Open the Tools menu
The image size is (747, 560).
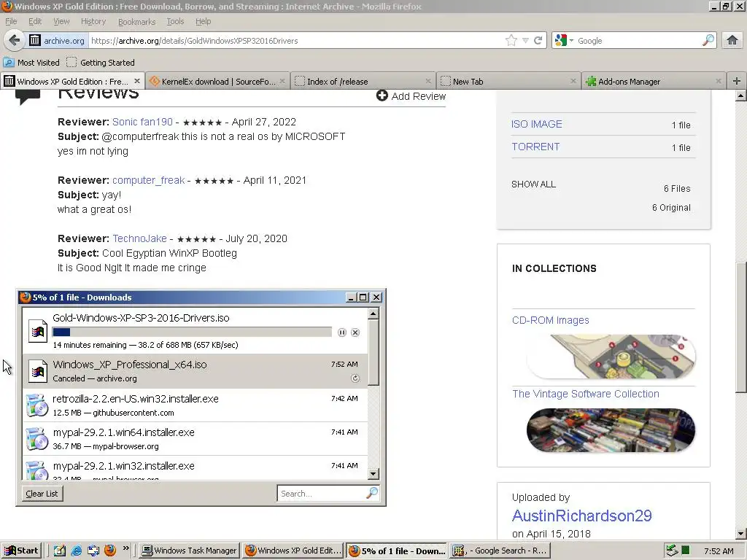click(175, 21)
